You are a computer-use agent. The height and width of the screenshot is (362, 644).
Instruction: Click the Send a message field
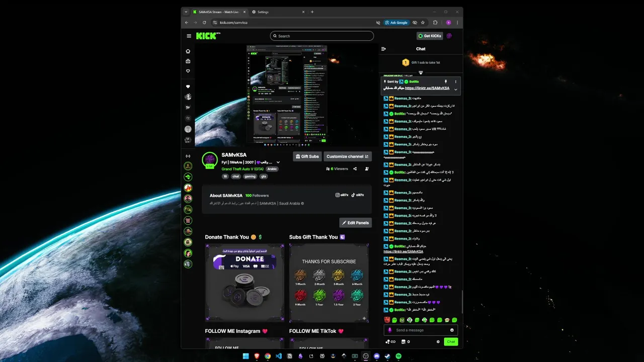click(421, 330)
